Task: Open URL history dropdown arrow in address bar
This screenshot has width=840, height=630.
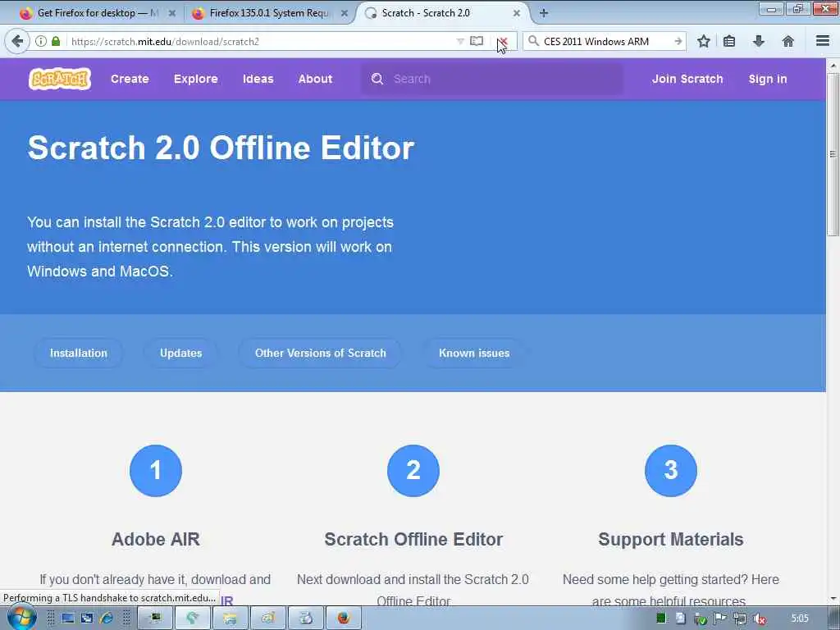Action: pyautogui.click(x=459, y=41)
